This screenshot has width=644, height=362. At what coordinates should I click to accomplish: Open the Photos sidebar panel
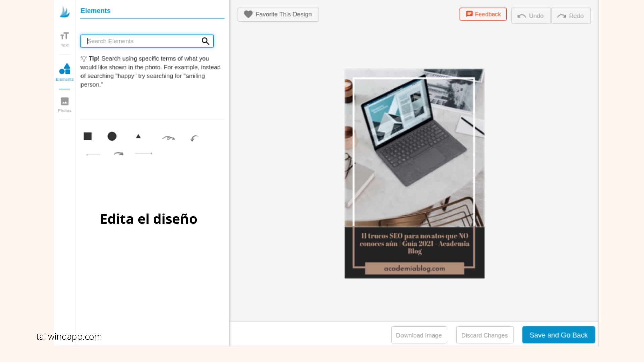(64, 105)
